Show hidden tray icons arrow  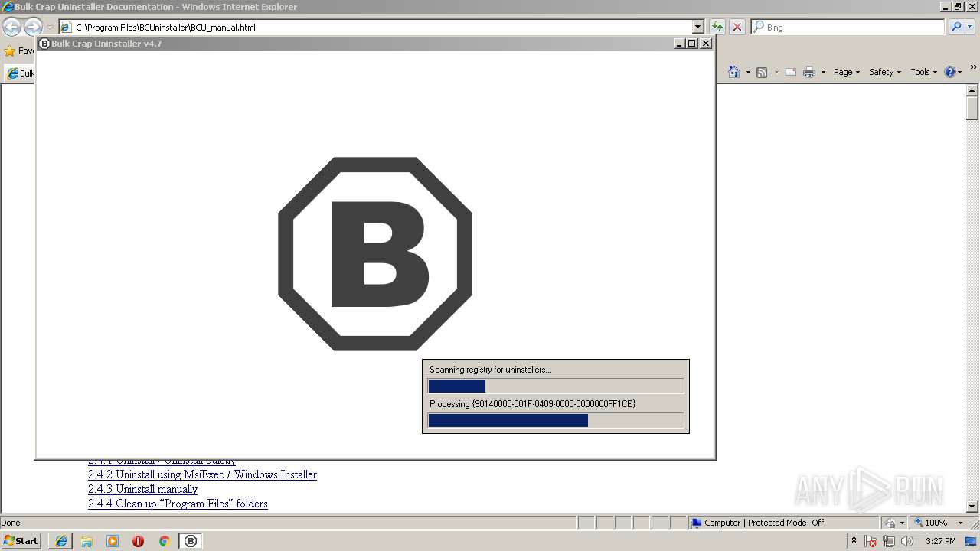tap(854, 541)
